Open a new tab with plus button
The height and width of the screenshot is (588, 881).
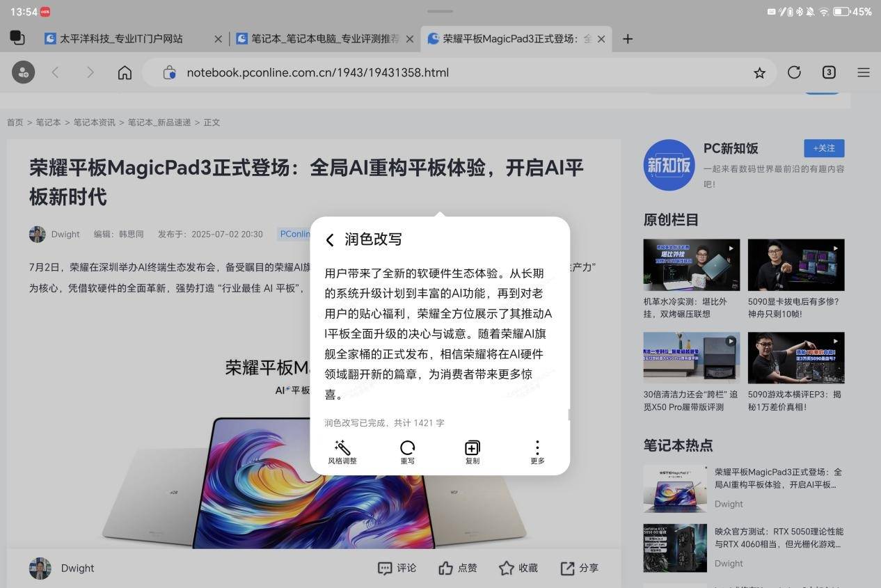627,39
